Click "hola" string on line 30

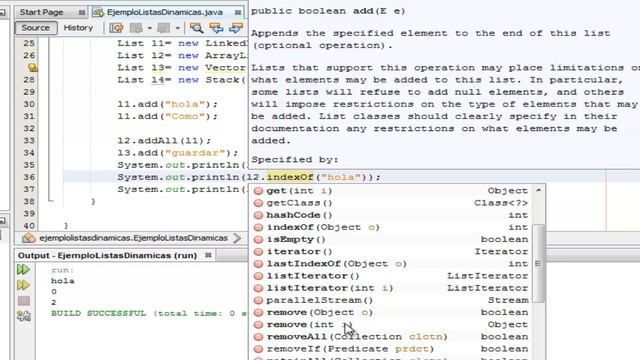[184, 104]
